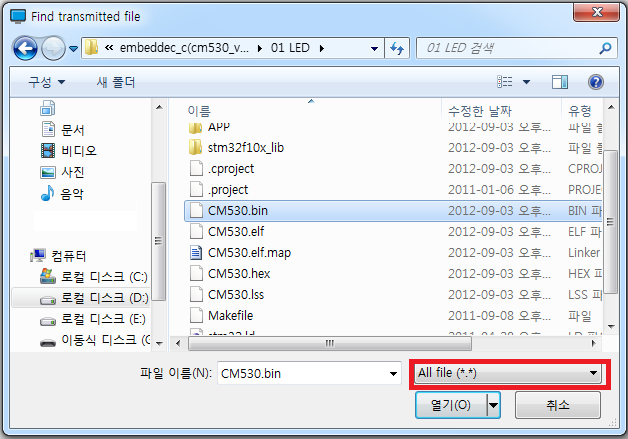Viewport: 628px width, 439px height.
Task: Expand the address bar path dropdown
Action: coord(374,49)
